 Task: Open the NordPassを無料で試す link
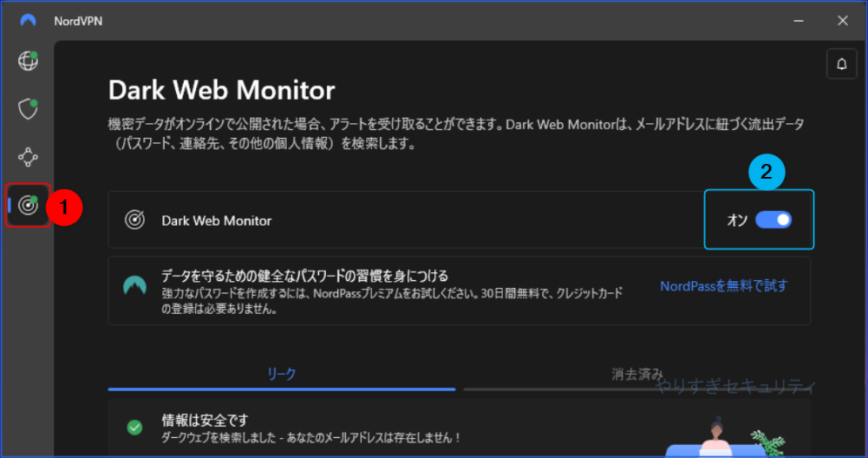pos(723,286)
